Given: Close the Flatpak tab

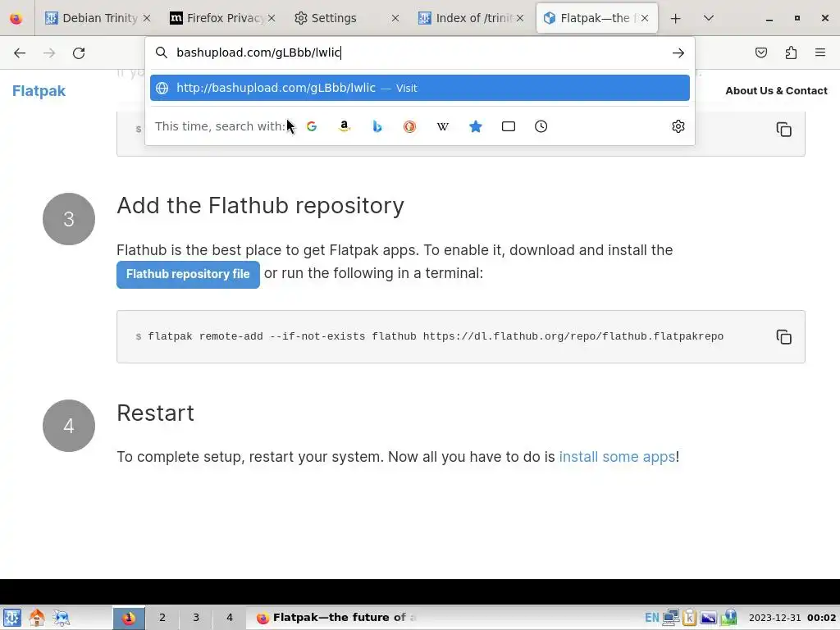Looking at the screenshot, I should coord(645,18).
